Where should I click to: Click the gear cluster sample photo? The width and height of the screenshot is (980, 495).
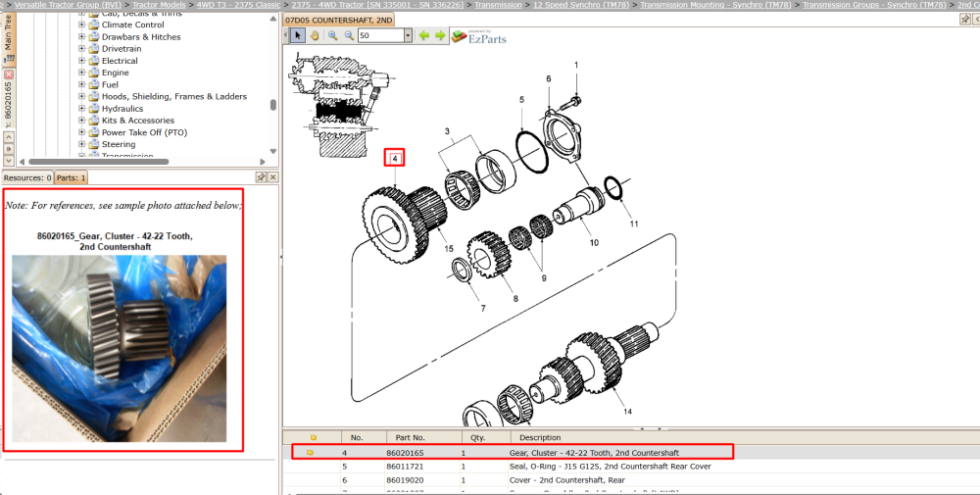tap(120, 348)
